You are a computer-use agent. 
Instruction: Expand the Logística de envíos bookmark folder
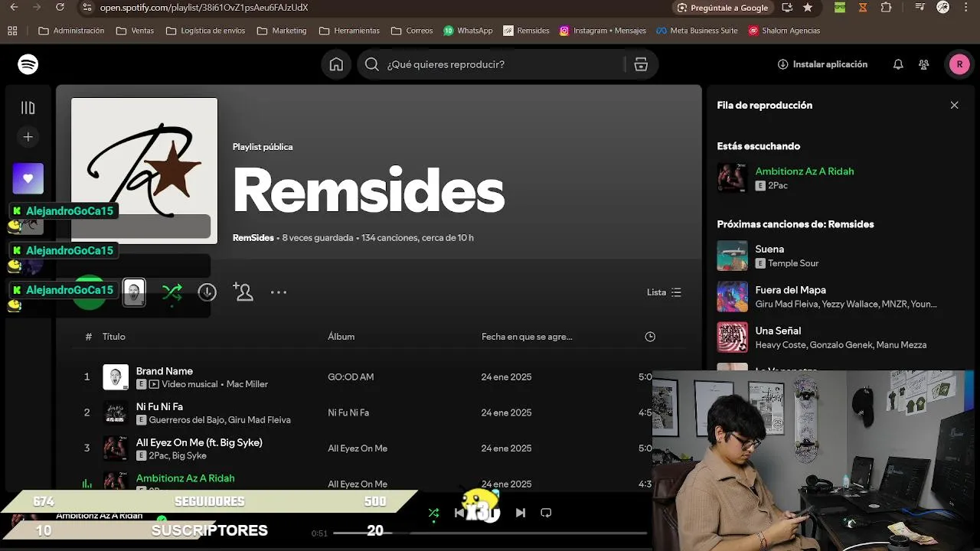pyautogui.click(x=205, y=31)
